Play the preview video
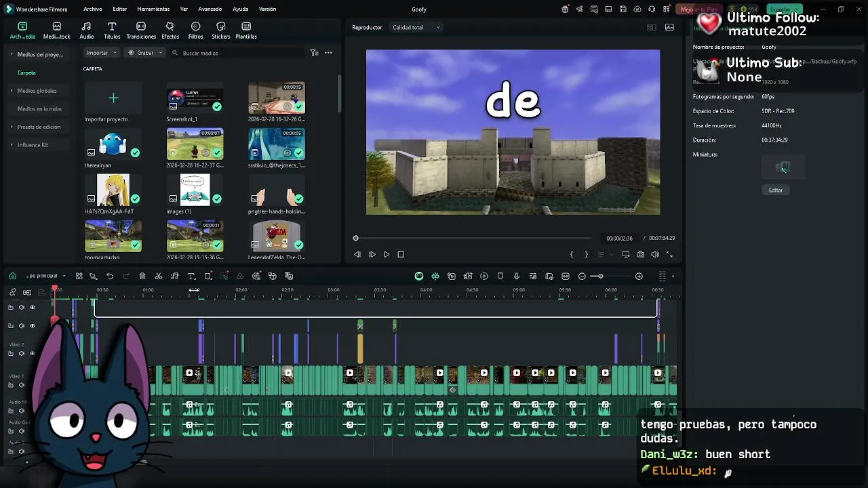This screenshot has height=488, width=868. 387,254
